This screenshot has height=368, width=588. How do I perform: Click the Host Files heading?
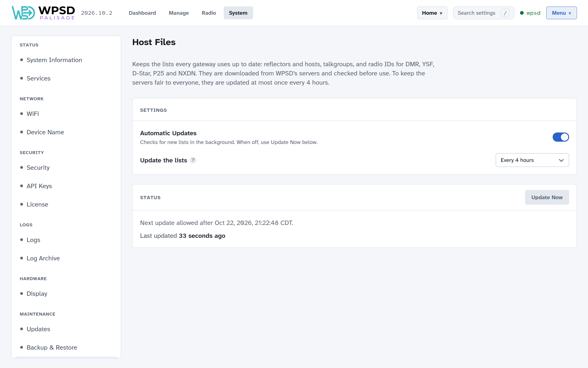[154, 42]
